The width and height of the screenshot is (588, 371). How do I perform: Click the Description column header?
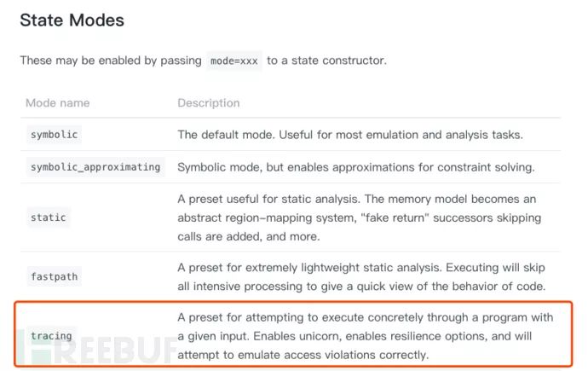[x=208, y=103]
